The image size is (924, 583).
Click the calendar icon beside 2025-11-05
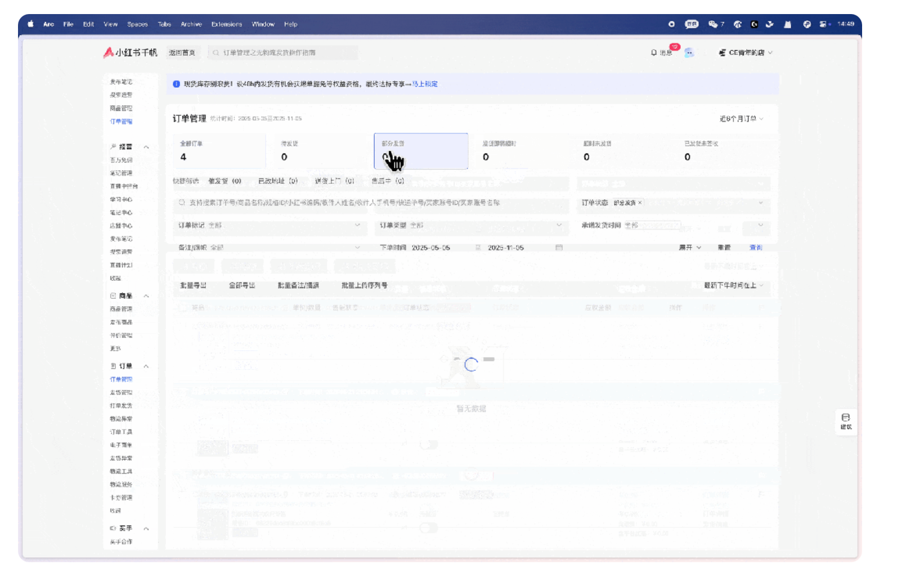(x=559, y=248)
